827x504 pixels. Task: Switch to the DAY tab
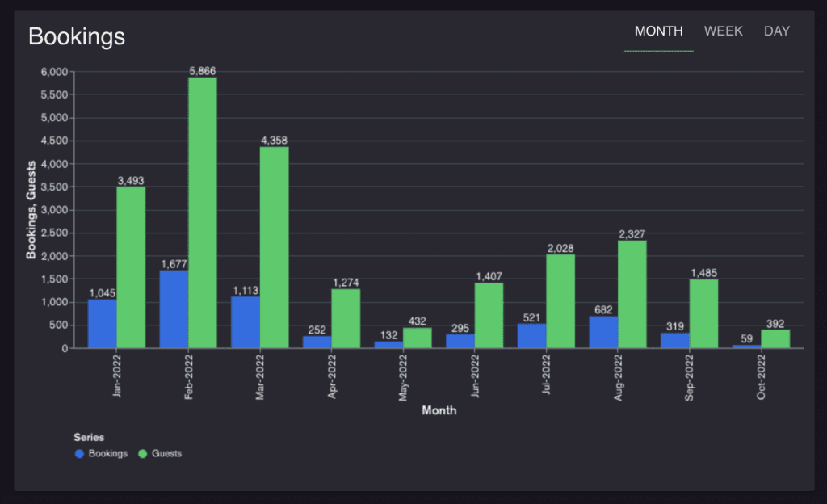click(x=776, y=31)
